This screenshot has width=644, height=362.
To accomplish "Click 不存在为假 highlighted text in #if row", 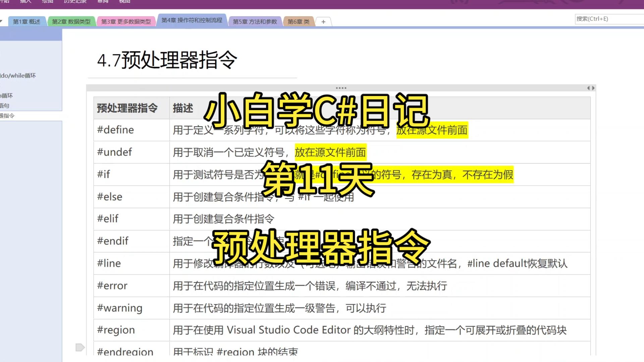I will [488, 175].
